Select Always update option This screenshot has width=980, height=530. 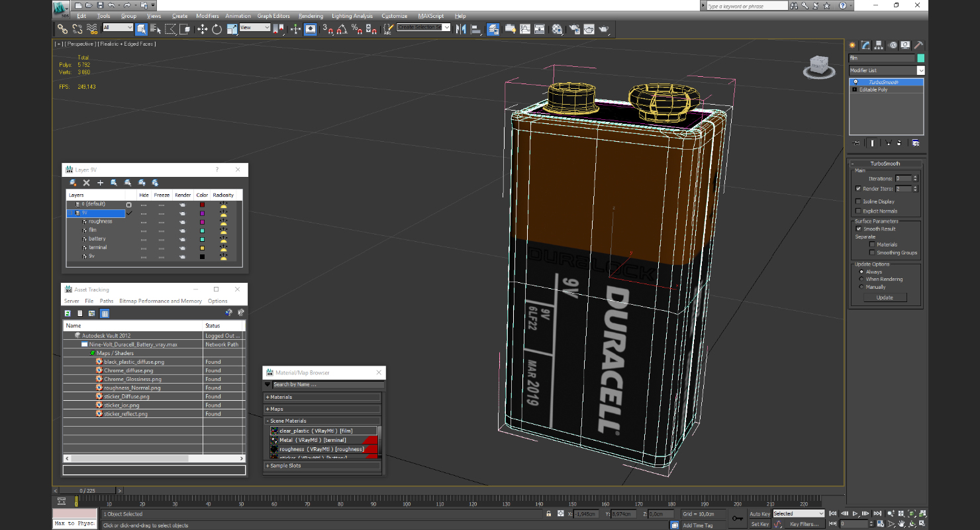861,272
